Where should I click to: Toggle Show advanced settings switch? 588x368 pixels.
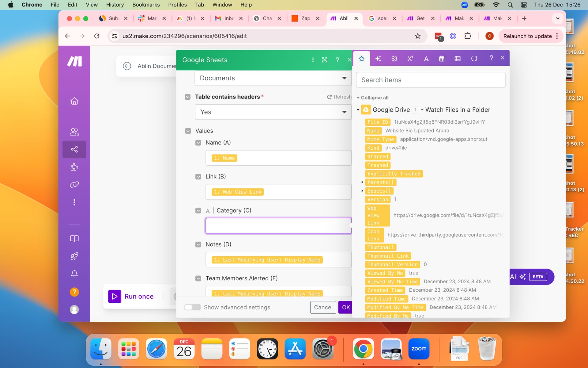pos(192,307)
